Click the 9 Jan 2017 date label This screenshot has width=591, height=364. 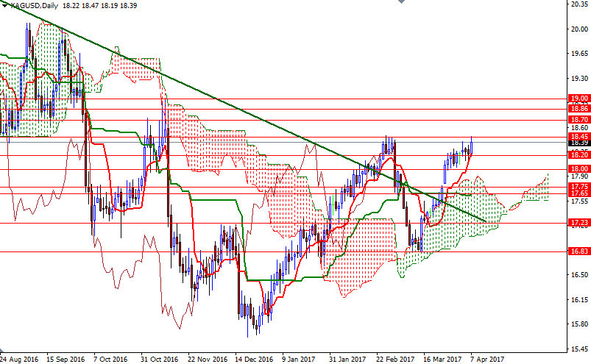299,360
